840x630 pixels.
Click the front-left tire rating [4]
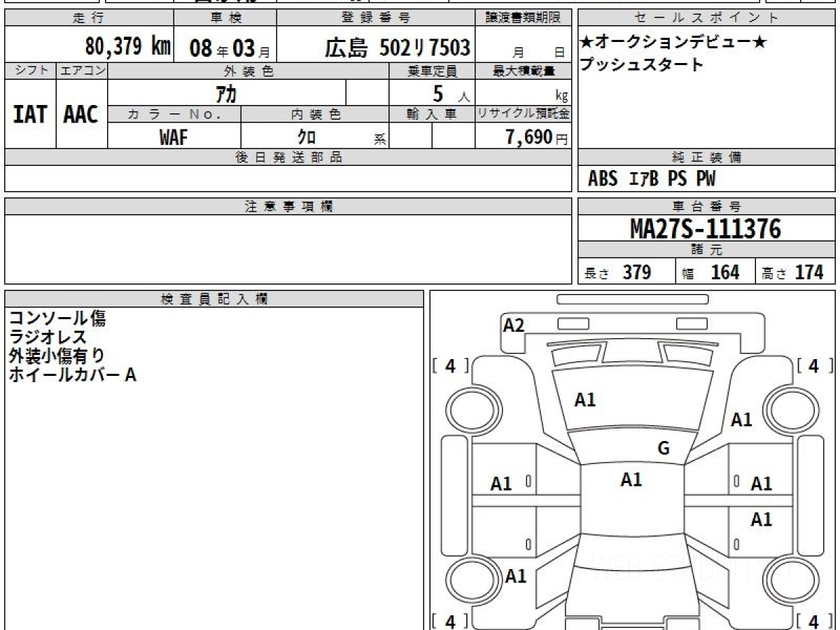pos(450,365)
